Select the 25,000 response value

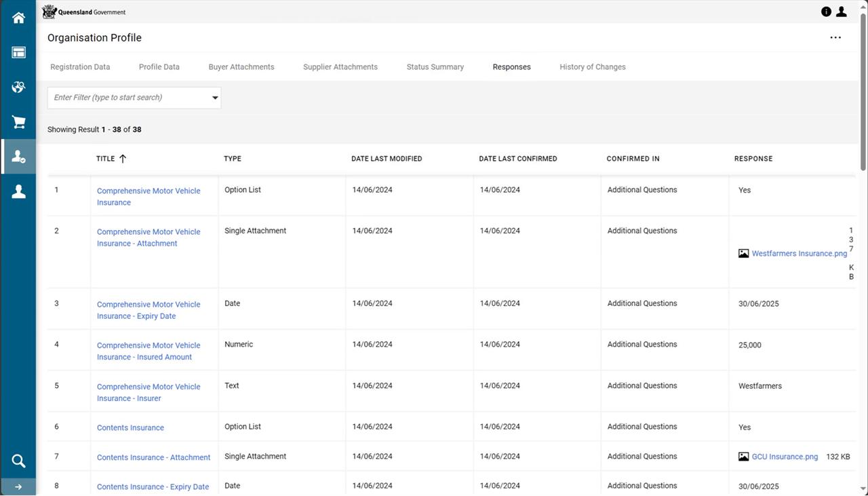tap(750, 345)
